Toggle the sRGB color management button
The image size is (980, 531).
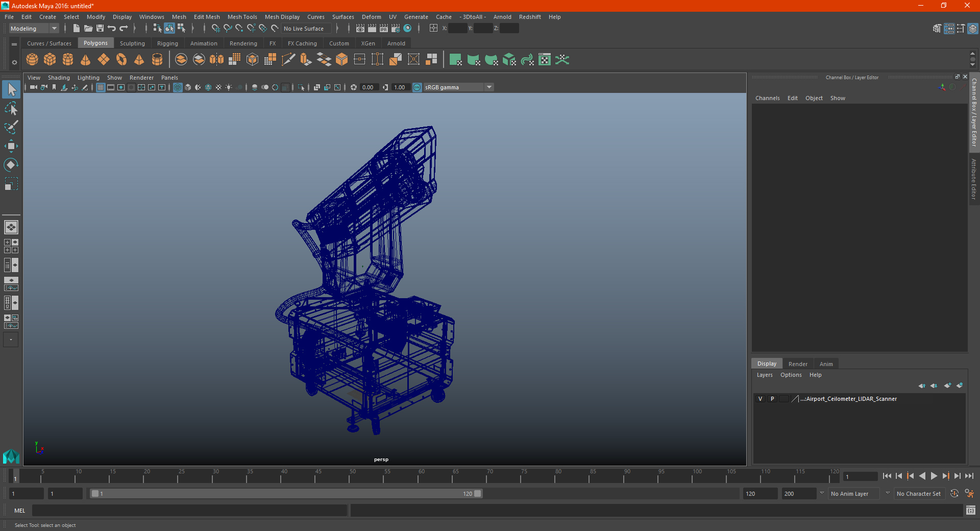[x=417, y=87]
